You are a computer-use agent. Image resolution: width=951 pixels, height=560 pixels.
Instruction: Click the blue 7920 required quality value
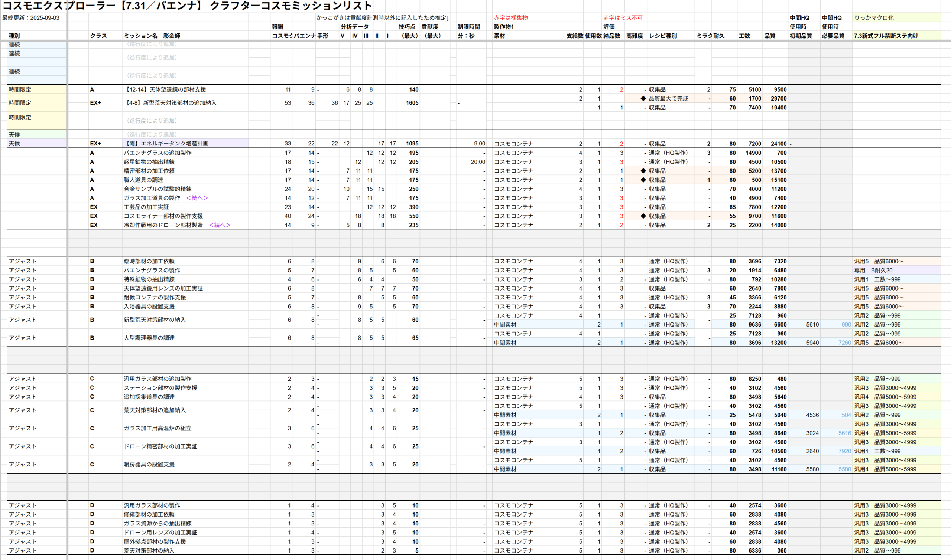click(844, 451)
